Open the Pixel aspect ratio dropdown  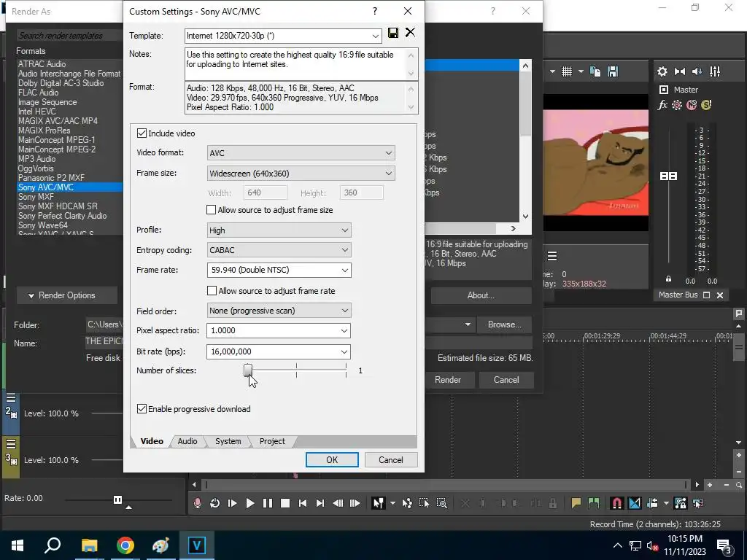tap(344, 330)
